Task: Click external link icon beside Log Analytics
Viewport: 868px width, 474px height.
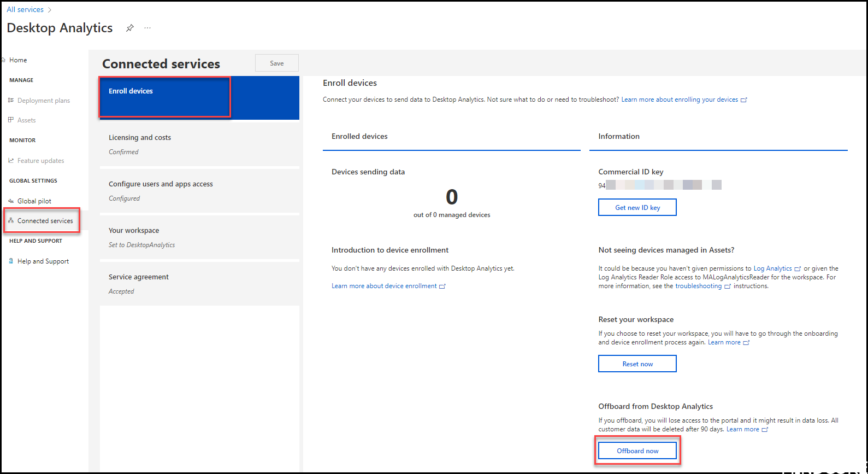Action: coord(798,269)
